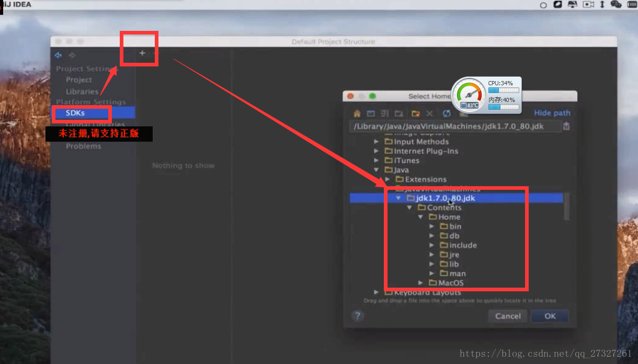Go to Home directory in file chooser
Screen dimensions: 638x364
[357, 113]
